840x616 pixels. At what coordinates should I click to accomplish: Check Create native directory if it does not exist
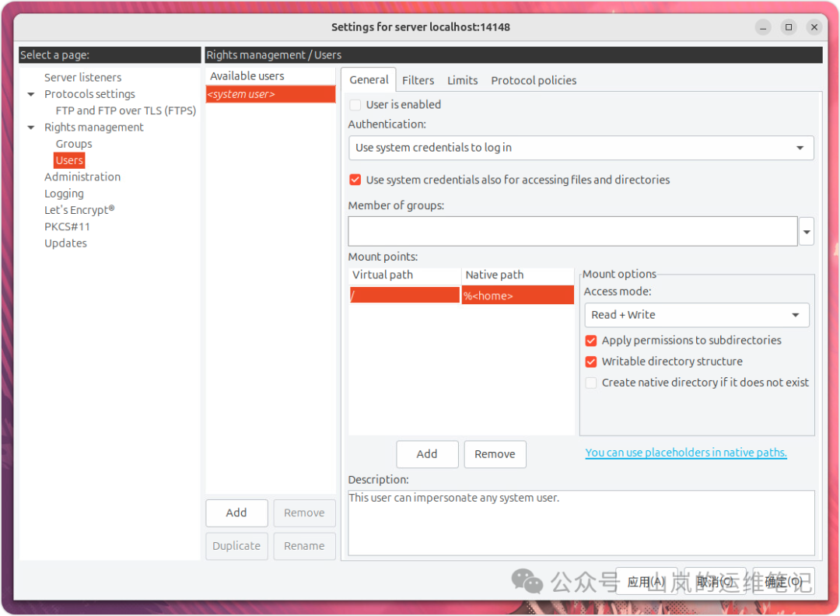[x=590, y=382]
